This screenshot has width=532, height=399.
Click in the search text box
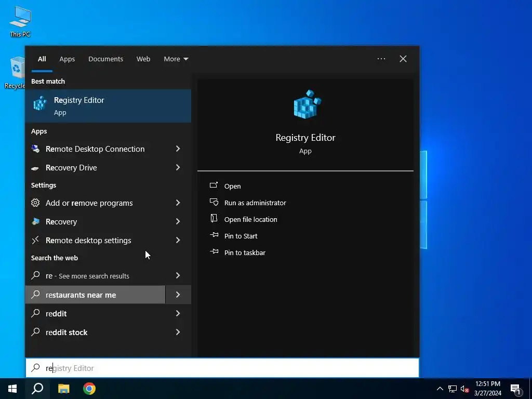[x=222, y=368]
